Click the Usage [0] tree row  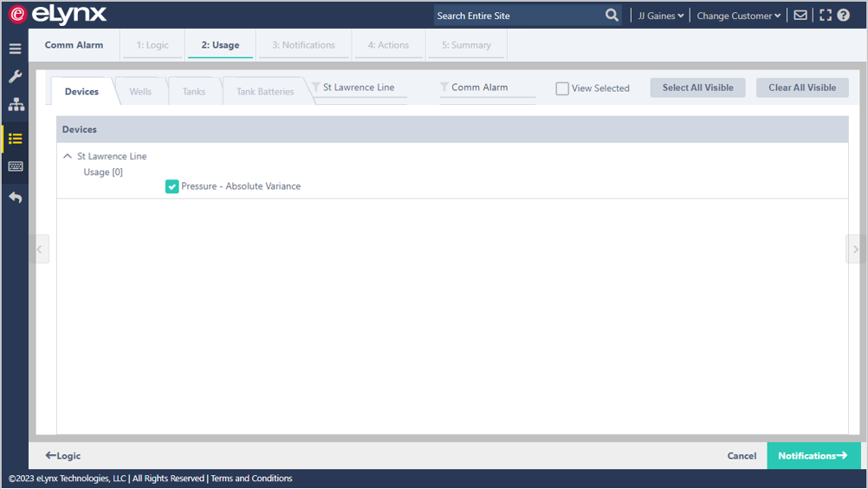pos(103,173)
